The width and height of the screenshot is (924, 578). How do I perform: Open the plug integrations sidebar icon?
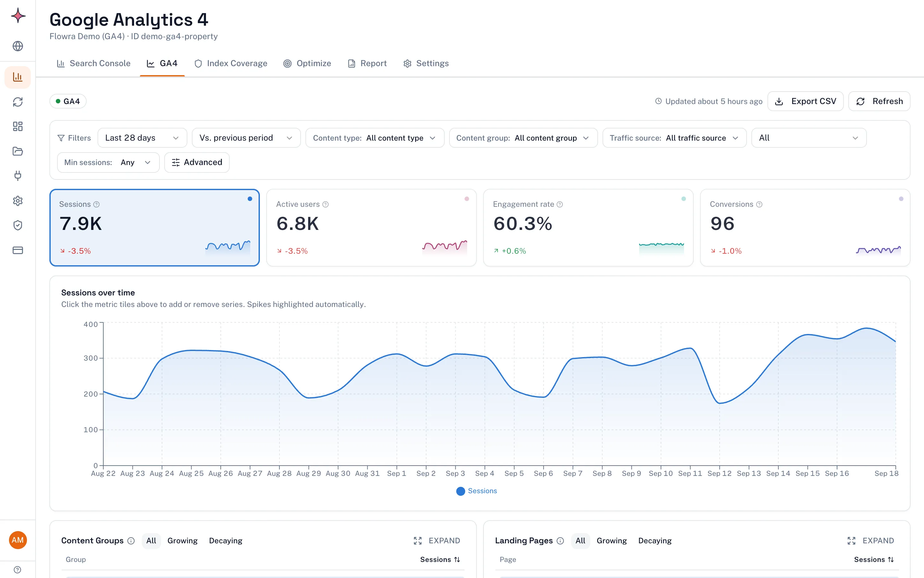click(x=18, y=176)
